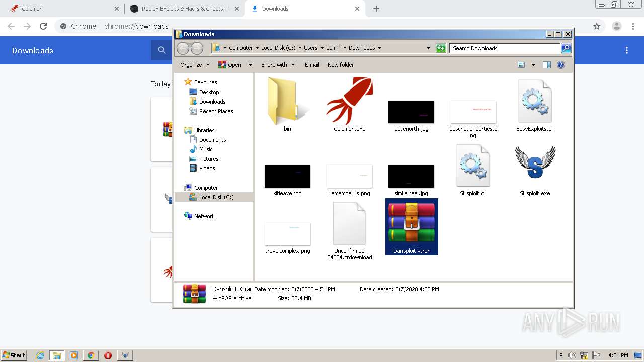
Task: Bookmark this page star icon
Action: pos(597,26)
